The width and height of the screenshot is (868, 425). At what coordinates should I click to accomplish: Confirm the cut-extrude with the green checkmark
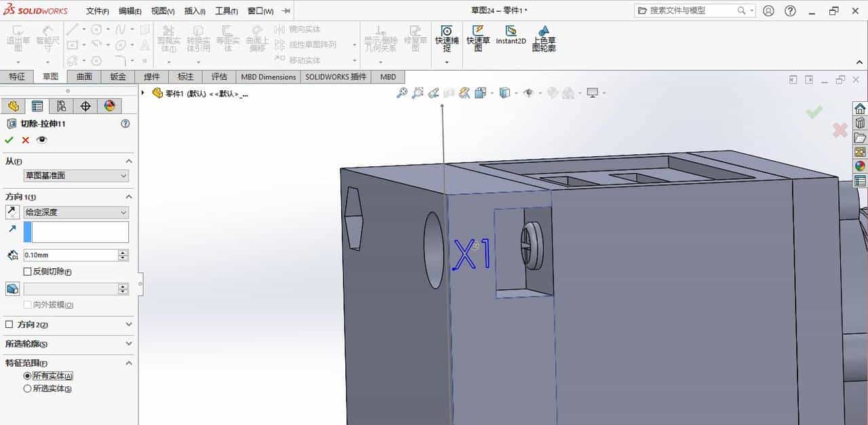[9, 140]
